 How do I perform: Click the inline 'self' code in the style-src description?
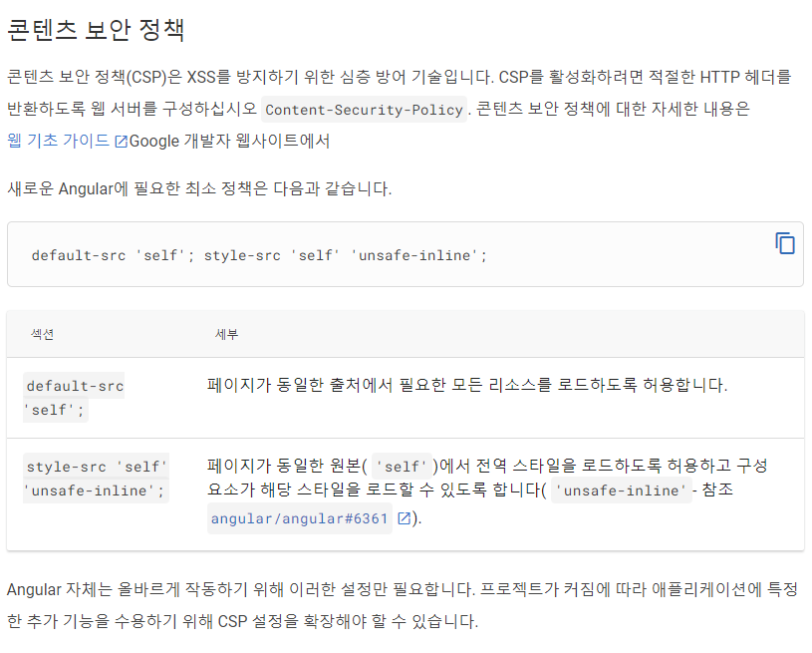(x=402, y=467)
